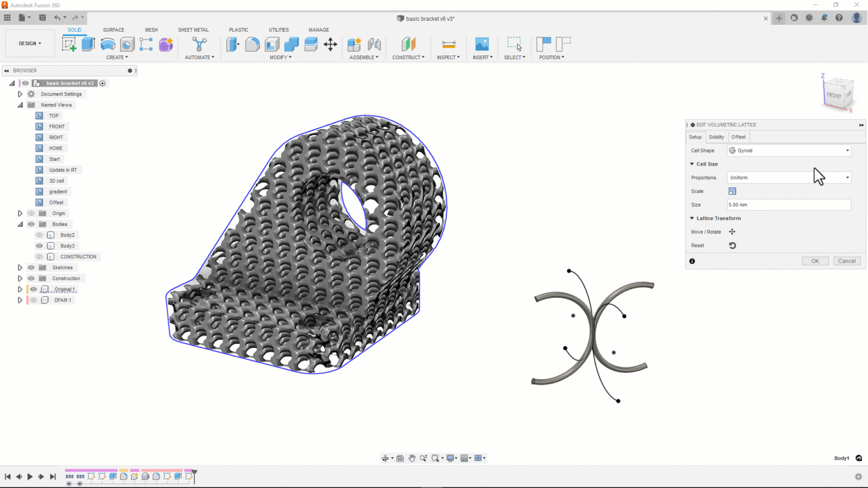Viewport: 868px width, 488px height.
Task: Open the Cell Shape dropdown
Action: pos(789,151)
